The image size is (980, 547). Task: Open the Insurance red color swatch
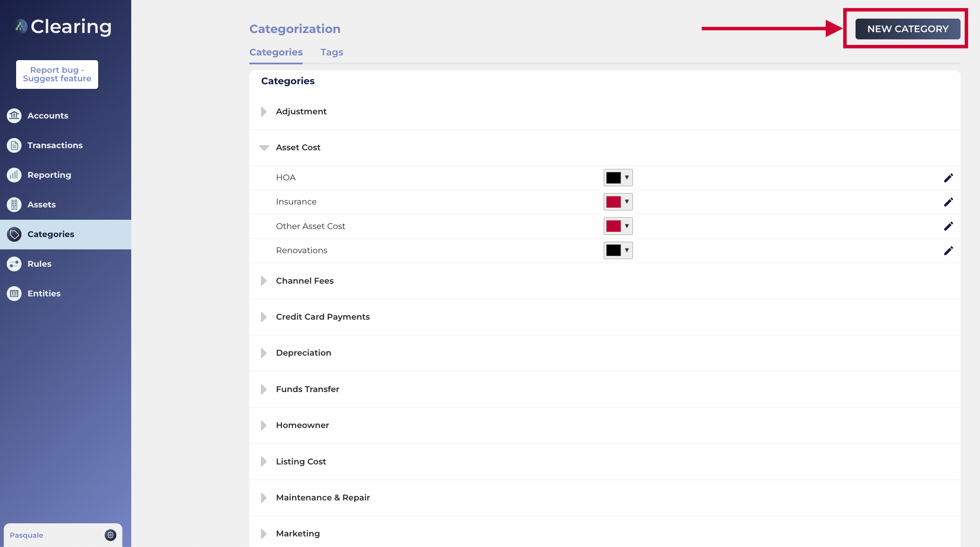pyautogui.click(x=618, y=202)
